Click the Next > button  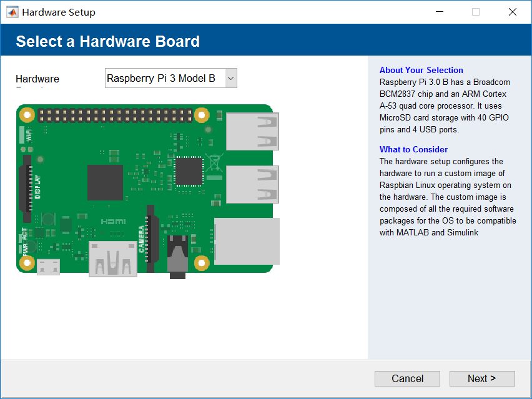482,378
